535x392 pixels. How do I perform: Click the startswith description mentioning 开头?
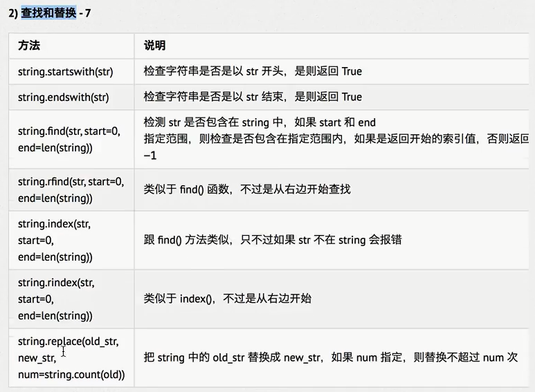coord(253,71)
